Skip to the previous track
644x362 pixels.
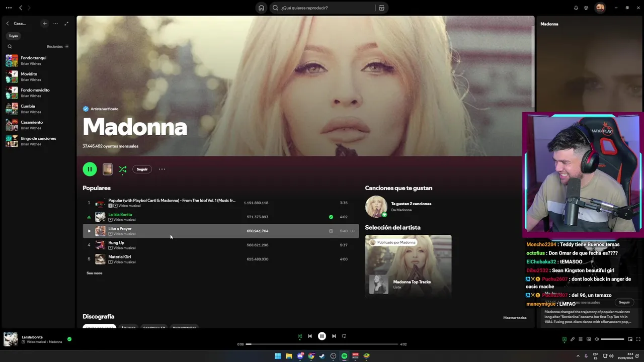(310, 336)
